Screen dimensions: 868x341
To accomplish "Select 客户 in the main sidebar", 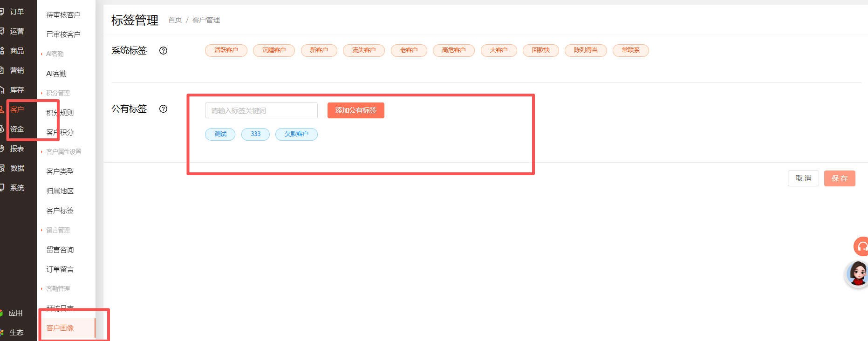I will click(x=17, y=109).
